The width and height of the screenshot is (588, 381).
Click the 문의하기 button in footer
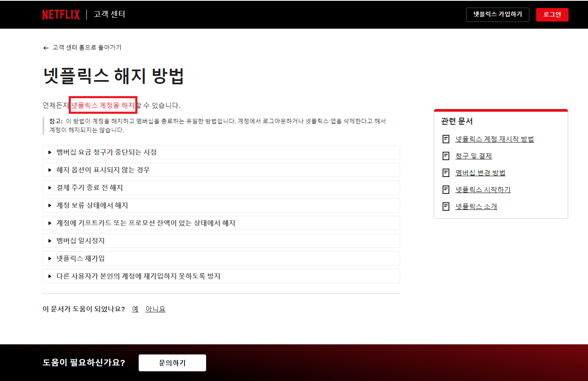pos(172,363)
